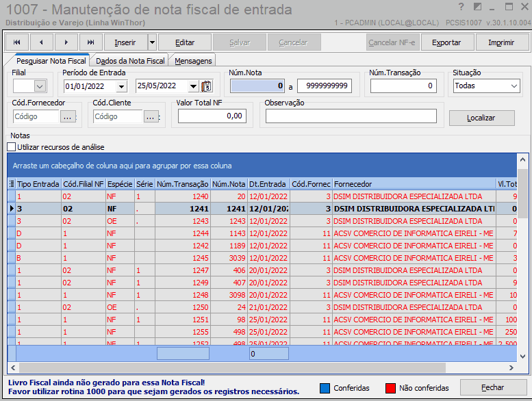This screenshot has height=401, width=532.
Task: Click the Salvar button
Action: coord(240,42)
